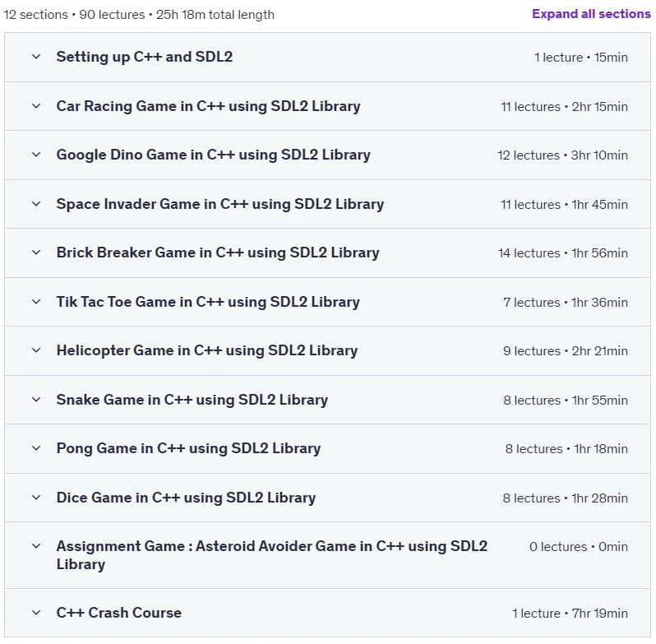Click Expand all sections link
Image resolution: width=656 pixels, height=644 pixels.
pos(591,14)
